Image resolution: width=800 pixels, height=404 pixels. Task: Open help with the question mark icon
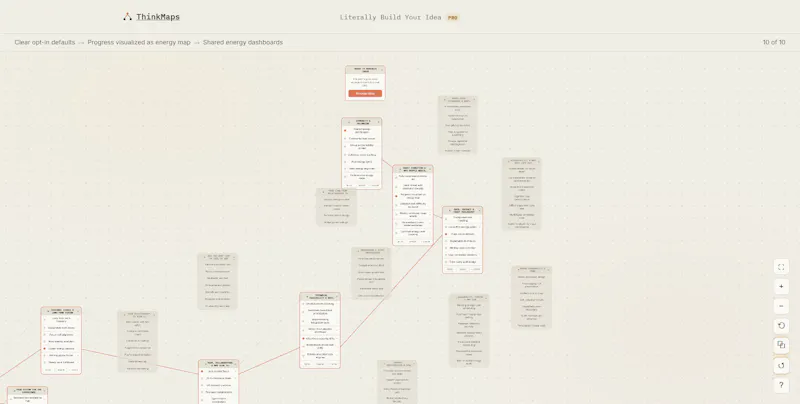[x=781, y=385]
